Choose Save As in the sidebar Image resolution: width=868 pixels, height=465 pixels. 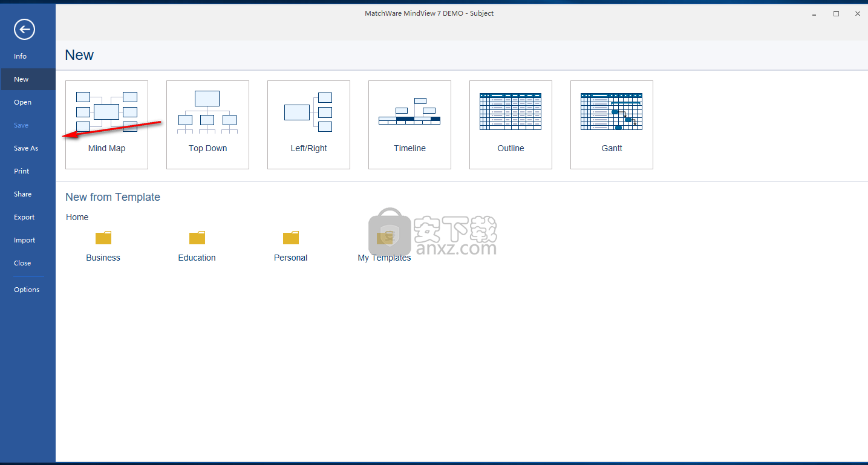click(28, 148)
